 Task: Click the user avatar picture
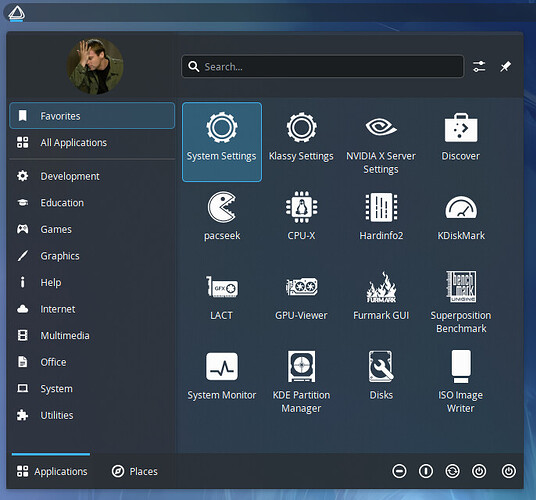[x=95, y=66]
